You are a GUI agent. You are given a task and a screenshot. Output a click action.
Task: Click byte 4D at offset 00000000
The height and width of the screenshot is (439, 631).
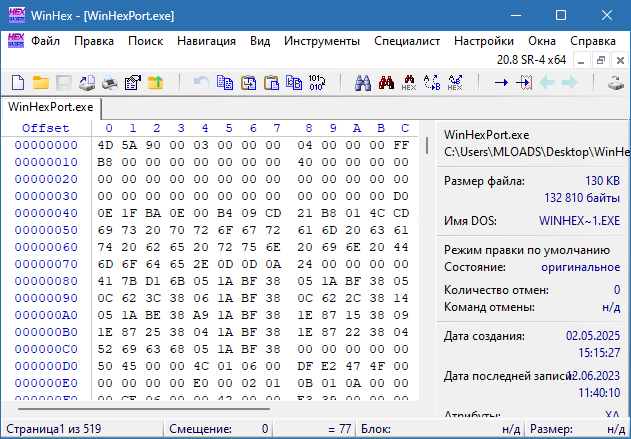coord(105,145)
